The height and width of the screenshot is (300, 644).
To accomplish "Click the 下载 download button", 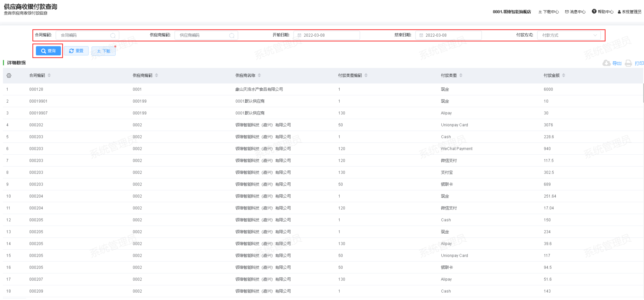I will coord(104,51).
